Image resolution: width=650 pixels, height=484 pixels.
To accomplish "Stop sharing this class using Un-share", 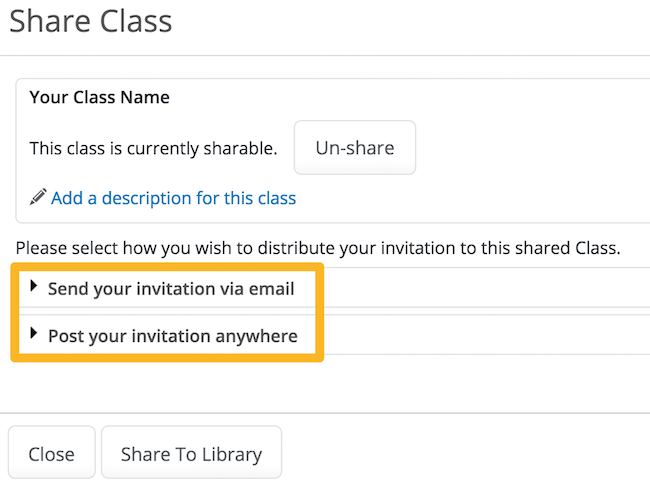I will click(355, 148).
